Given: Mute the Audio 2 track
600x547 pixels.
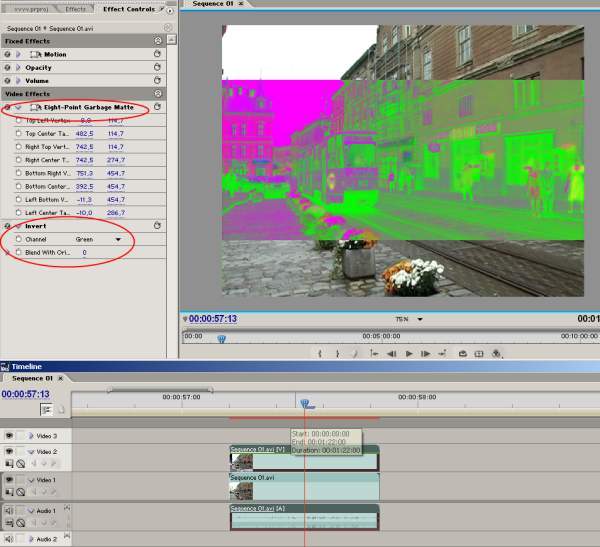Looking at the screenshot, I should [x=9, y=539].
